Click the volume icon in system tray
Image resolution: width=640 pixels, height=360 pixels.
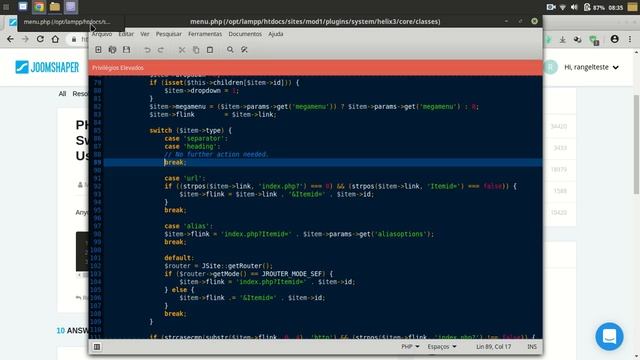click(574, 7)
